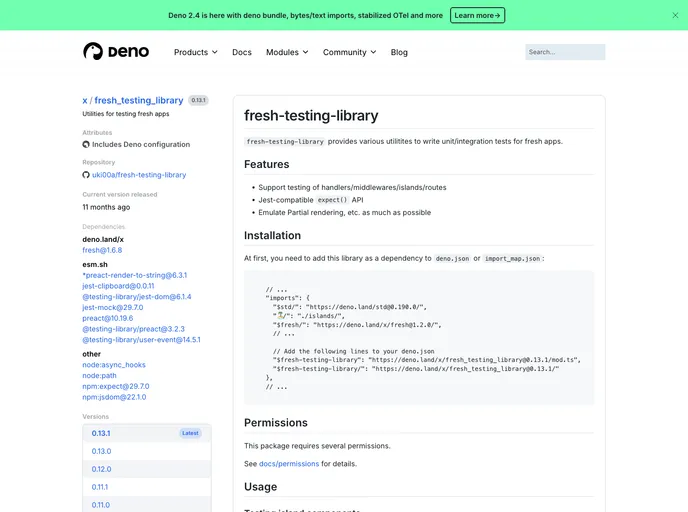Click the Deno dinosaur logo icon
The image size is (688, 512).
[93, 51]
